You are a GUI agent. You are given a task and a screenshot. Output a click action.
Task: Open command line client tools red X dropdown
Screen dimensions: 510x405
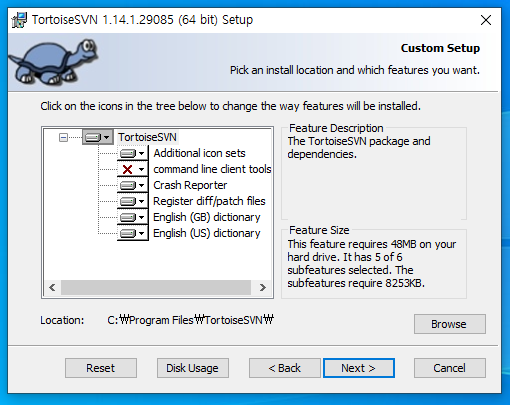point(133,169)
